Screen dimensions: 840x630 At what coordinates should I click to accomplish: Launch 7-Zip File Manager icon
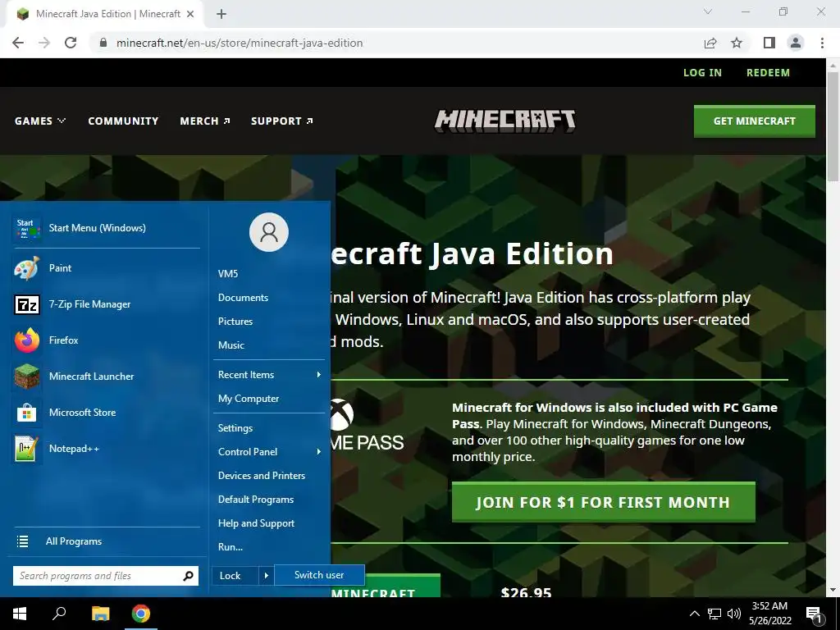pyautogui.click(x=27, y=304)
